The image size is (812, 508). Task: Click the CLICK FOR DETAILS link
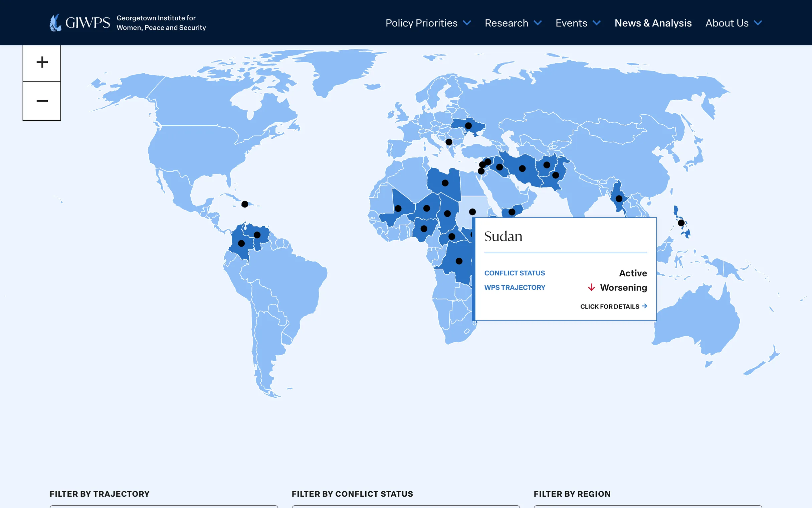(x=613, y=306)
